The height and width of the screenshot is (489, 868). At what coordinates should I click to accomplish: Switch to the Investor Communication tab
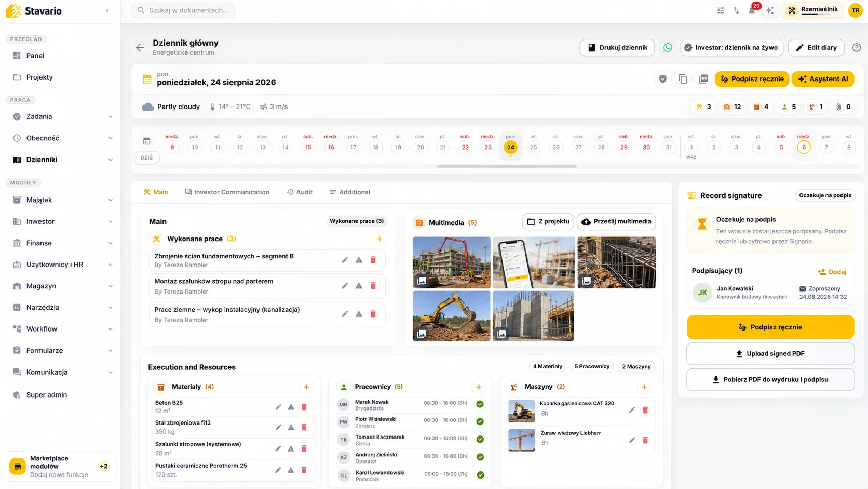(227, 192)
